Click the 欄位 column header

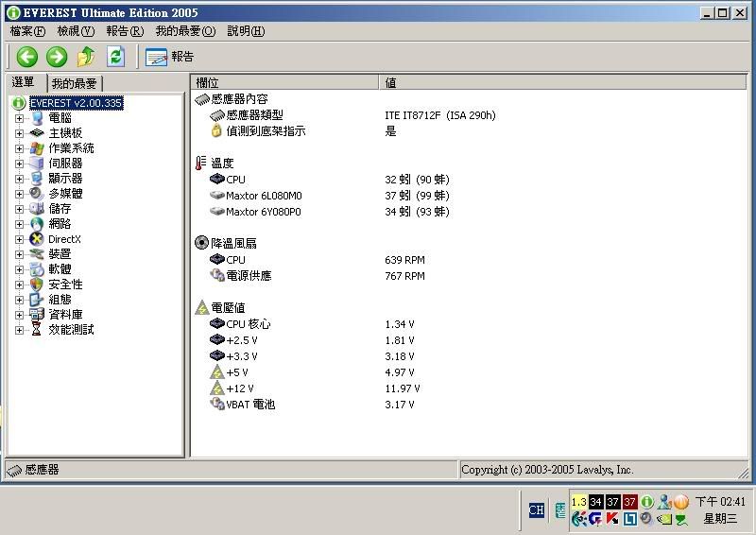point(285,82)
